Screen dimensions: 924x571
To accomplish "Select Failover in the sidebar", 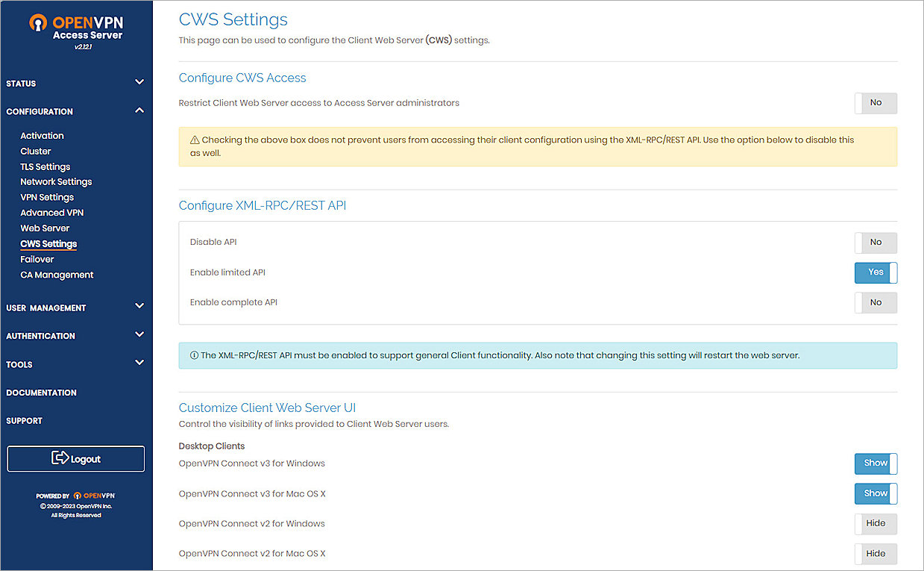I will [37, 258].
